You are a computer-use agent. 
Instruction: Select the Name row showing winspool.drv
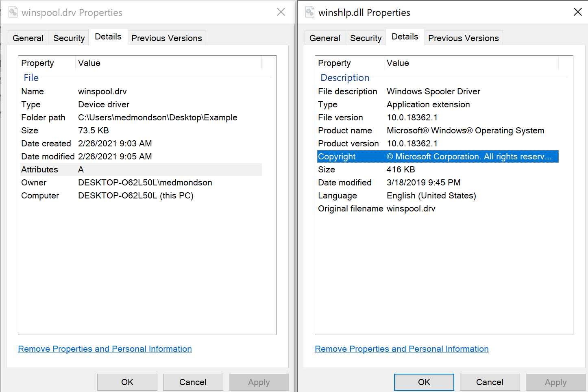pyautogui.click(x=141, y=91)
